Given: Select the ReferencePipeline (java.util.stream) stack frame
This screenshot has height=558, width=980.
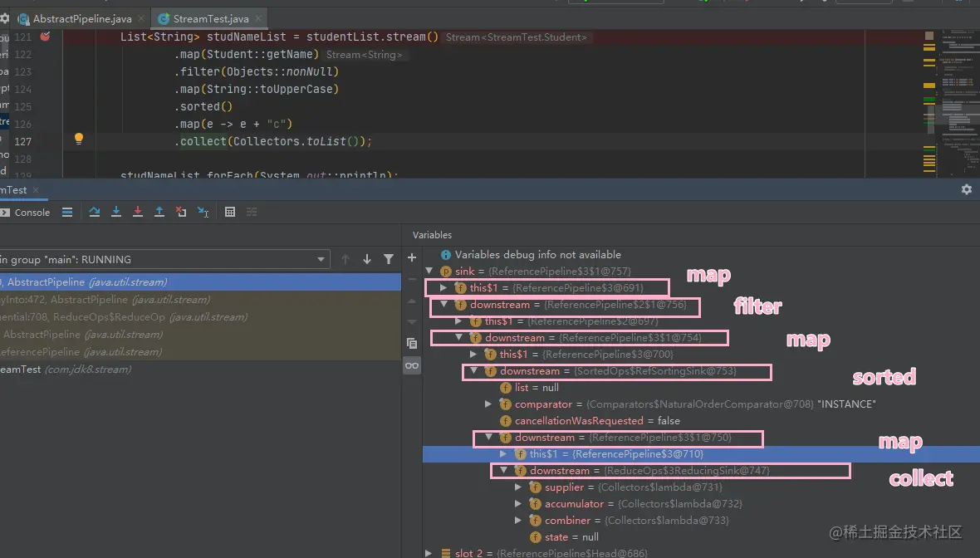Looking at the screenshot, I should [200, 352].
